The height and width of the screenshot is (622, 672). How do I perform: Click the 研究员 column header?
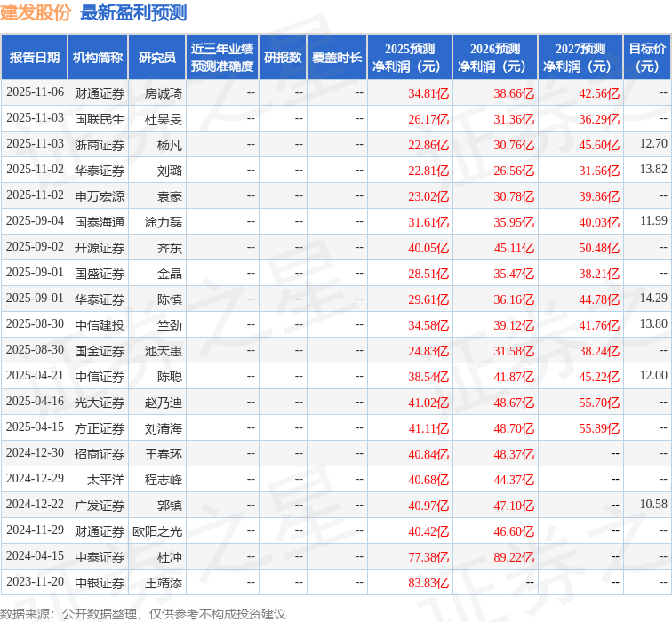click(156, 58)
